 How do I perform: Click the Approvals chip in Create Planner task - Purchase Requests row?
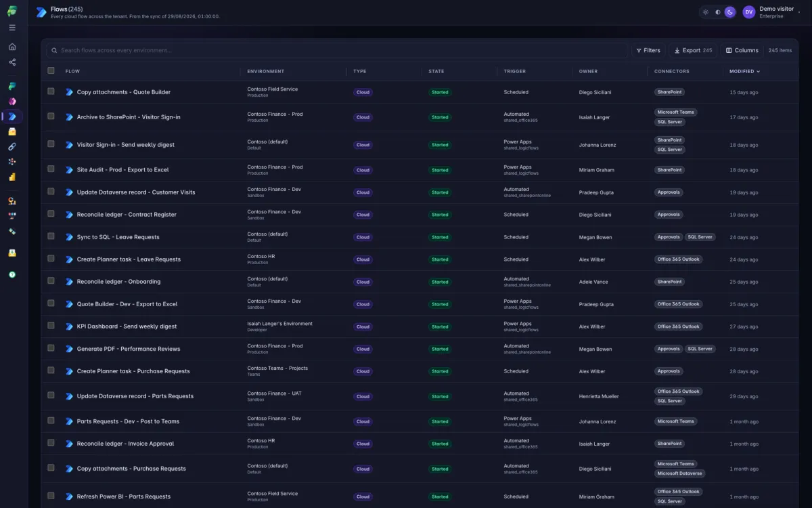tap(669, 371)
